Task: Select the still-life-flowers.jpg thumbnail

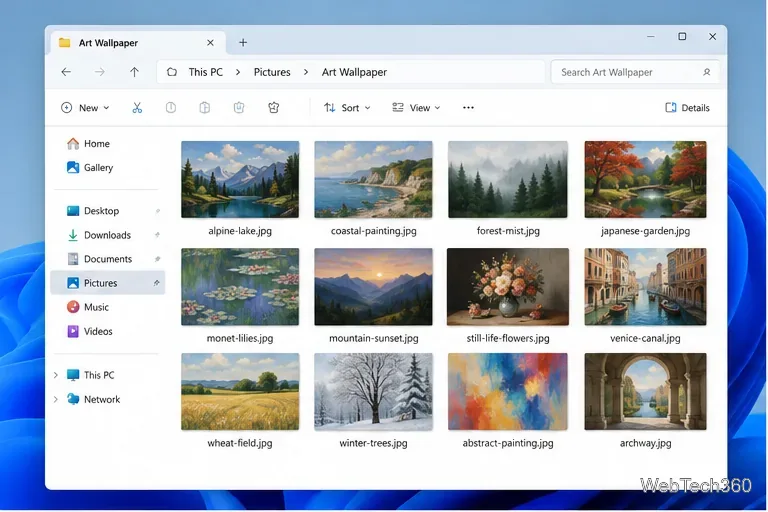Action: click(x=508, y=287)
